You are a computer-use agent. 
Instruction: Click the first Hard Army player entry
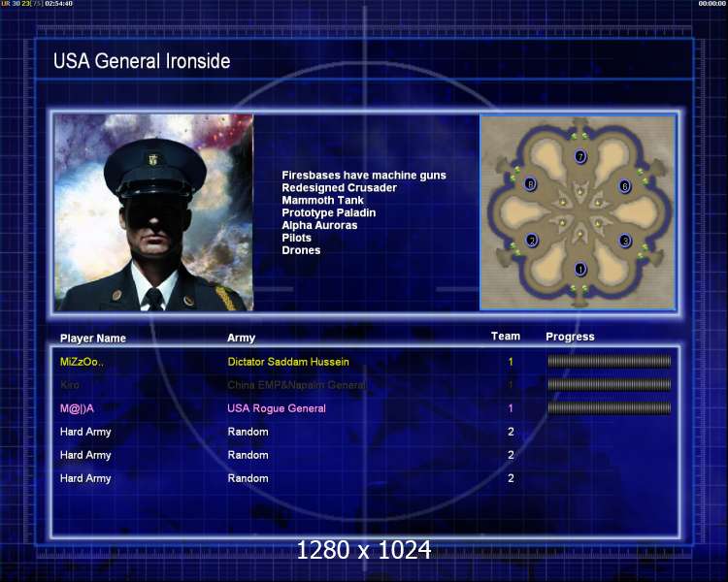[85, 432]
